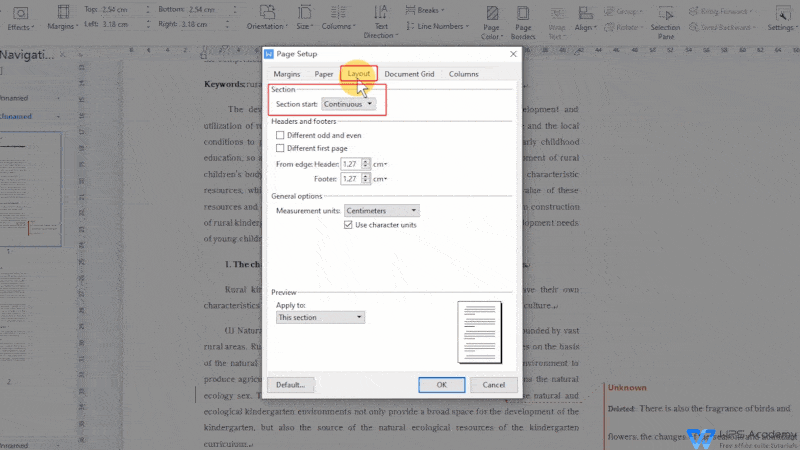Switch to the Paper tab
800x450 pixels.
click(323, 74)
